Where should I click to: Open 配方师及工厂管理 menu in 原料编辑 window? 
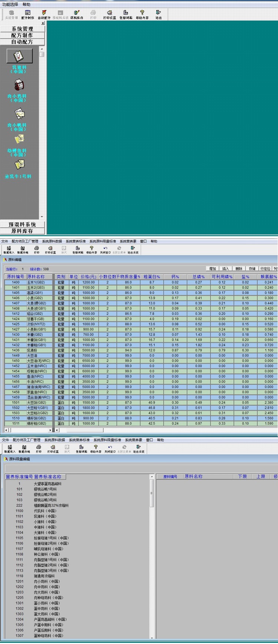pyautogui.click(x=25, y=241)
